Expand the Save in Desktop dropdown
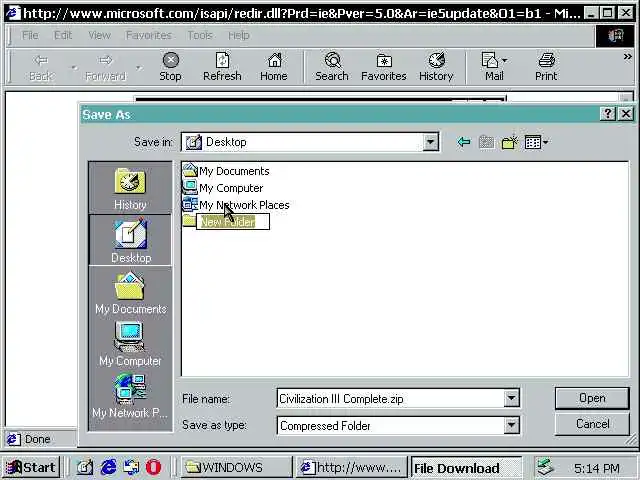This screenshot has width=640, height=480. click(x=430, y=142)
